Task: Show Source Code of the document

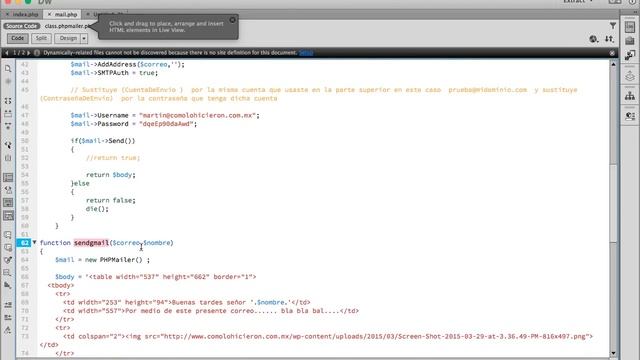Action: 21,26
